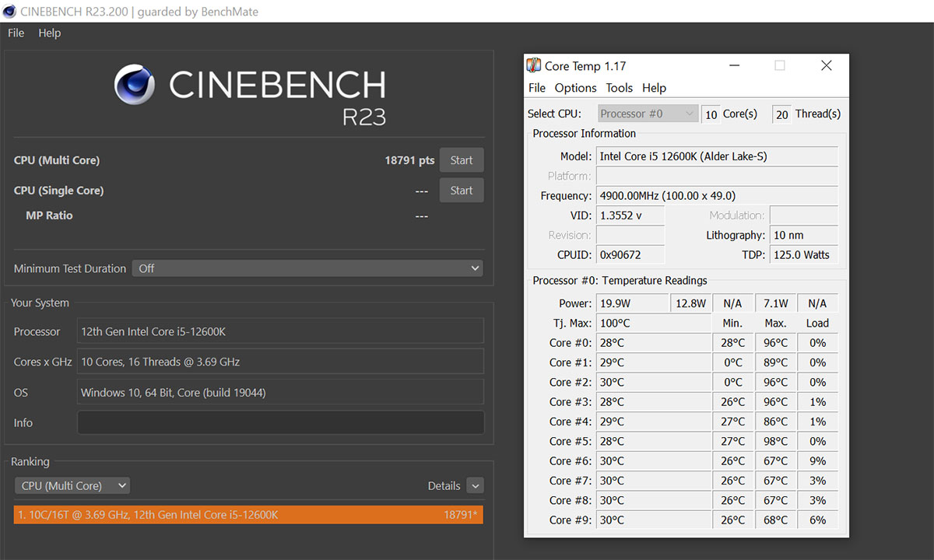Click the VID value 1.3552 v
Viewport: 934px width, 560px height.
click(630, 215)
